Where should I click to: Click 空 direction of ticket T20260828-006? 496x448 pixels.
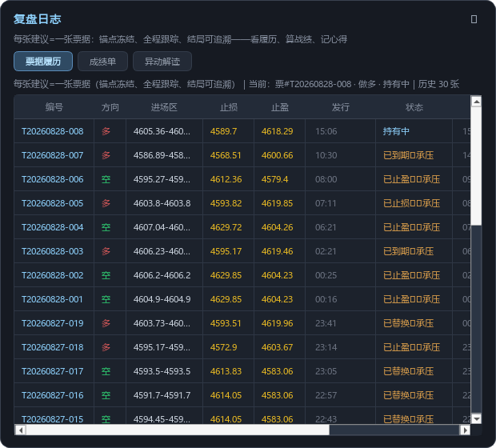[x=106, y=179]
